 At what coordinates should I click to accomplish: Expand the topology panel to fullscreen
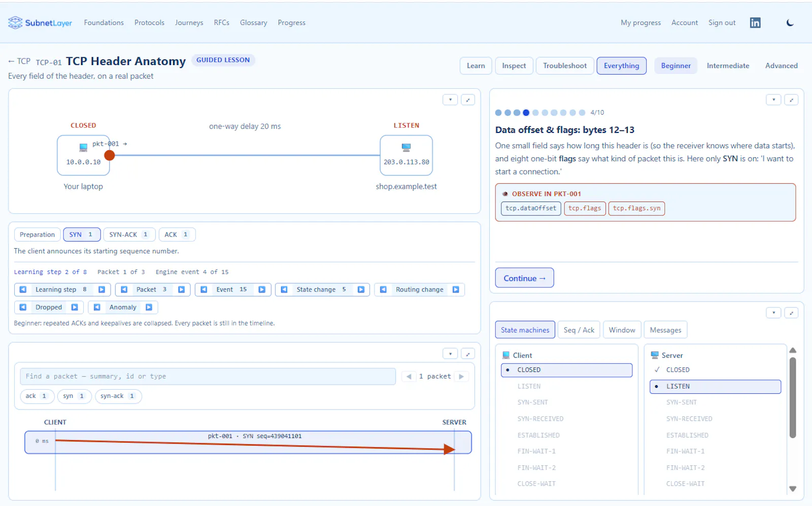pyautogui.click(x=468, y=99)
